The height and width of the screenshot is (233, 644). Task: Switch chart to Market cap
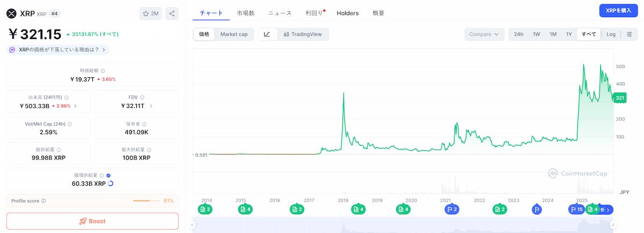pyautogui.click(x=234, y=34)
